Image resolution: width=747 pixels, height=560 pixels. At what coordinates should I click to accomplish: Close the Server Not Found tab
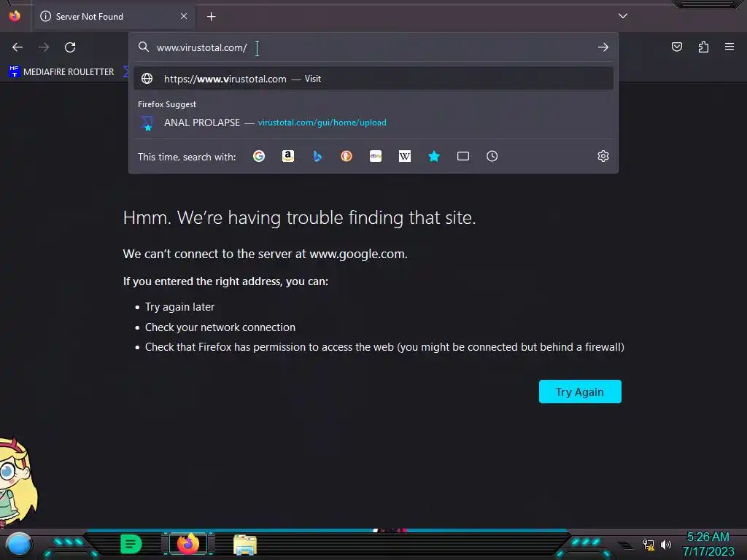click(x=184, y=16)
